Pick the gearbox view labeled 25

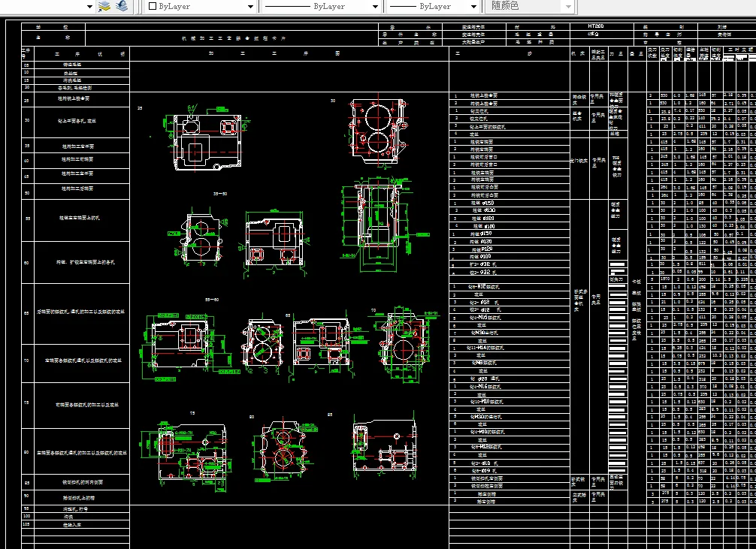[x=207, y=138]
